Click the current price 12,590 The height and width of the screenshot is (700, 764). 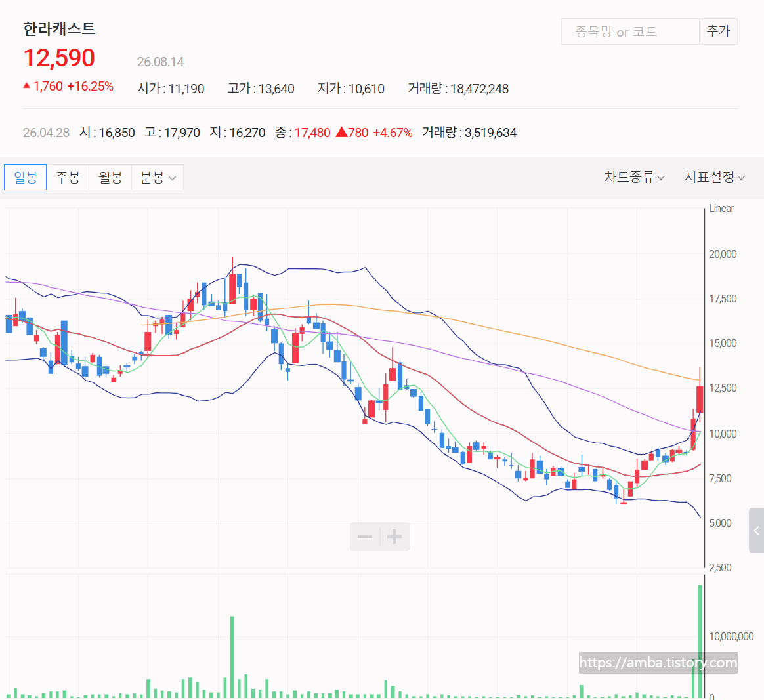pyautogui.click(x=59, y=58)
